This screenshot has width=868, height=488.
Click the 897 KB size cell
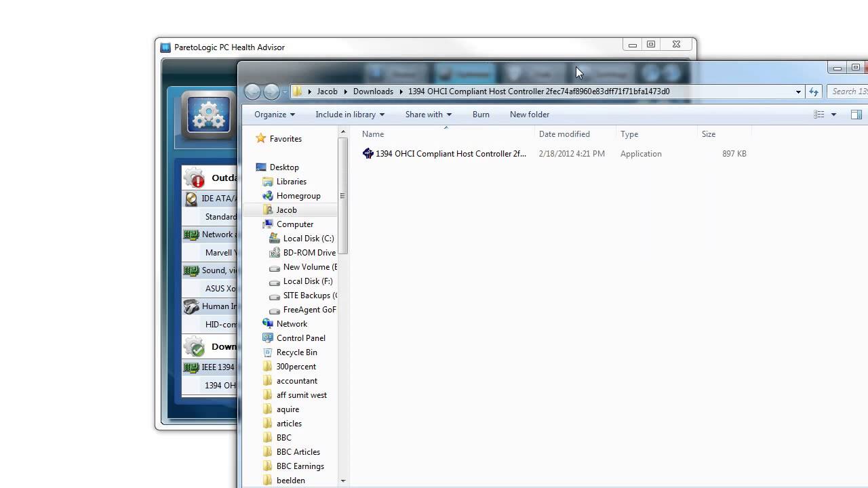coord(734,154)
